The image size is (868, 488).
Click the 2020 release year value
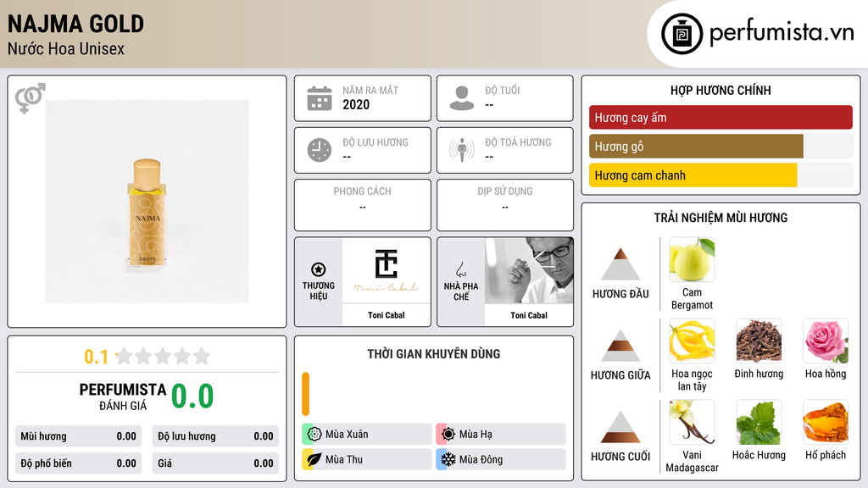coord(356,104)
